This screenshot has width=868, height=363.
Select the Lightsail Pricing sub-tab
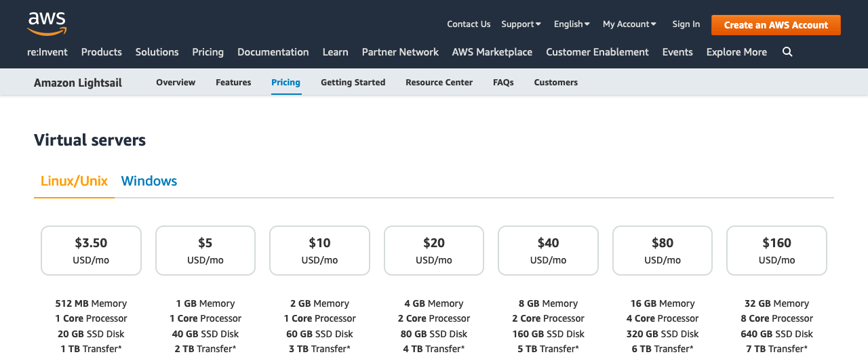pos(285,82)
